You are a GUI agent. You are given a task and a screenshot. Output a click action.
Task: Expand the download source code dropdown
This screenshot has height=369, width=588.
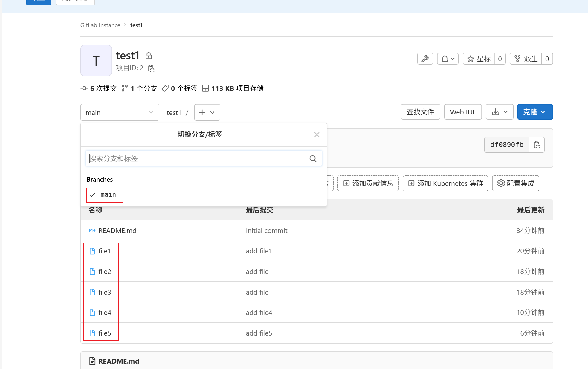click(x=499, y=112)
